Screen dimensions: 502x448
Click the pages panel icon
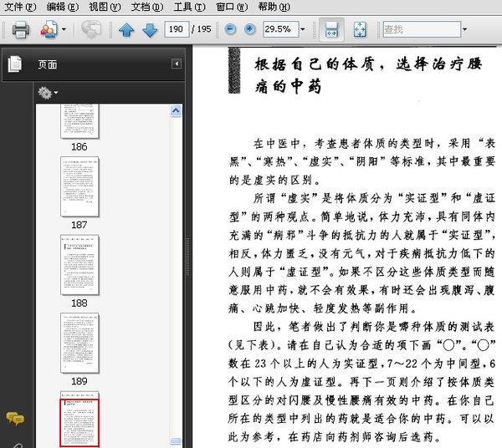click(x=15, y=64)
